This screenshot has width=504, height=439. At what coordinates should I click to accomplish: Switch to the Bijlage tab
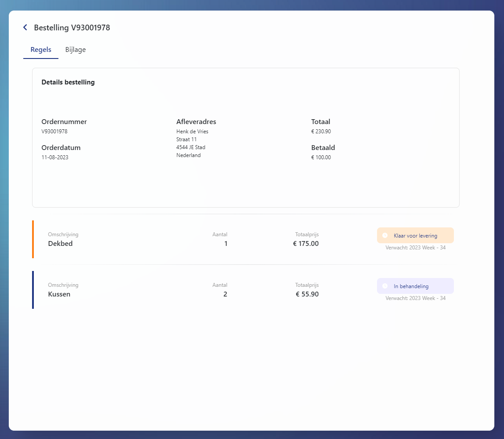76,50
